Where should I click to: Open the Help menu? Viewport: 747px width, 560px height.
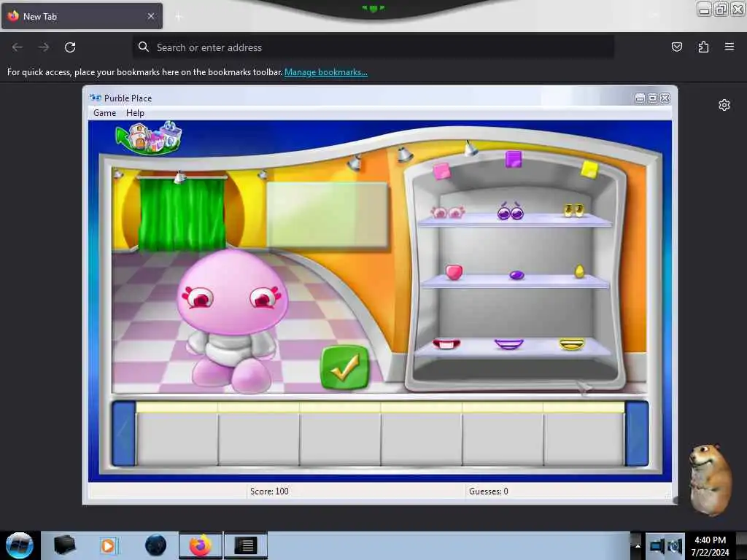coord(135,113)
